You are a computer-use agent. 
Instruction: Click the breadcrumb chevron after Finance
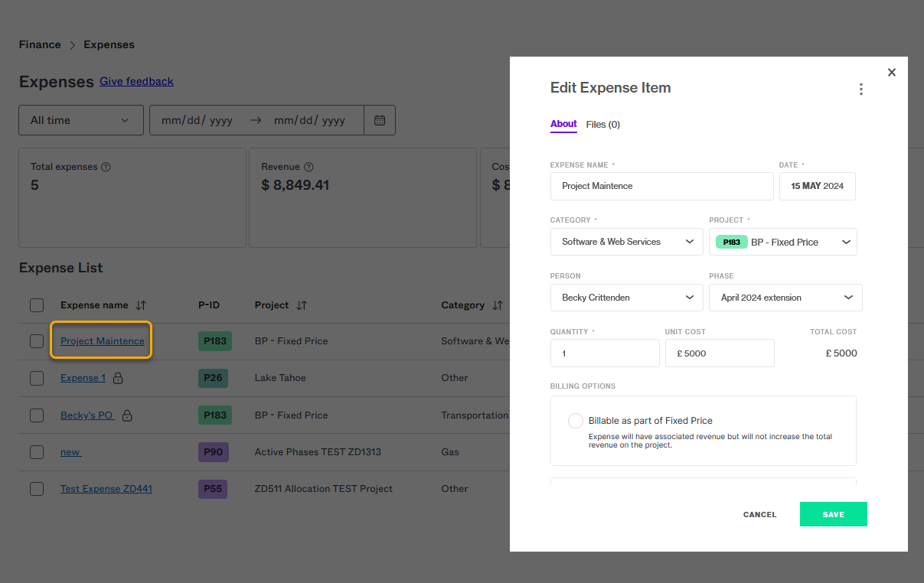[73, 45]
